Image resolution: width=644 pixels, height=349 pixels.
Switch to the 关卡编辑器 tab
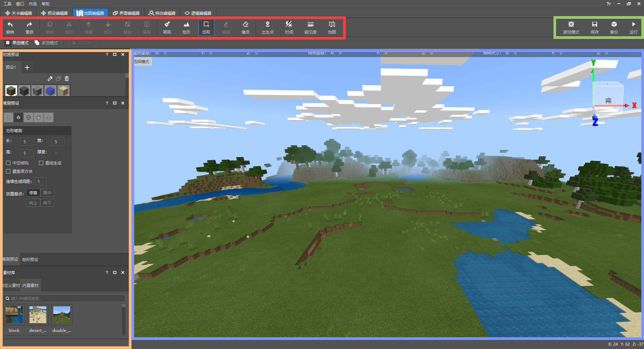(18, 13)
